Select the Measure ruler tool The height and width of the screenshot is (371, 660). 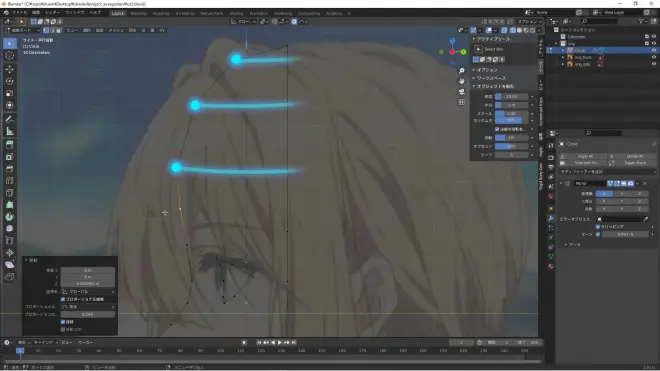[x=10, y=132]
